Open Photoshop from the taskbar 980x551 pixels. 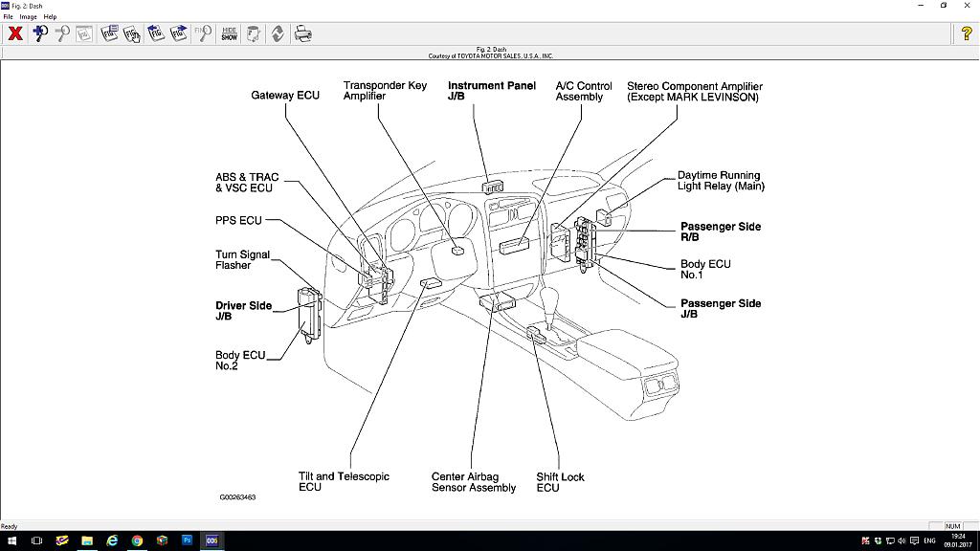click(x=187, y=540)
